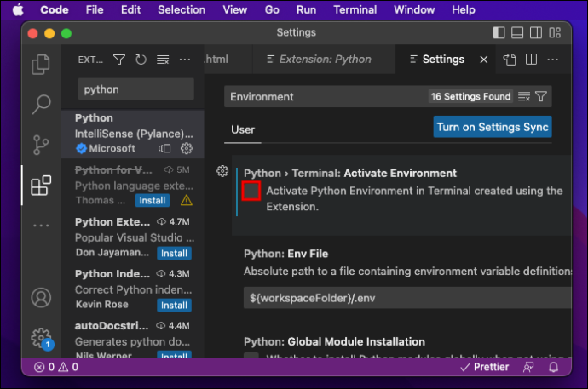Open the Accounts menu icon
Image resolution: width=588 pixels, height=389 pixels.
(x=41, y=298)
